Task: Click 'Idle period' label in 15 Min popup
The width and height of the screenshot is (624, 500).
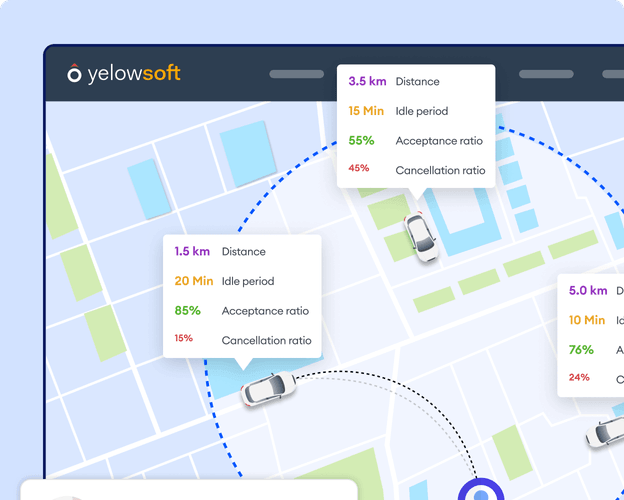Action: coord(422,111)
